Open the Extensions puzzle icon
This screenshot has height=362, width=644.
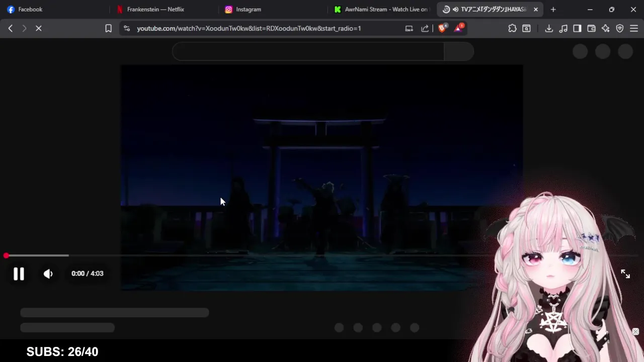coord(512,29)
